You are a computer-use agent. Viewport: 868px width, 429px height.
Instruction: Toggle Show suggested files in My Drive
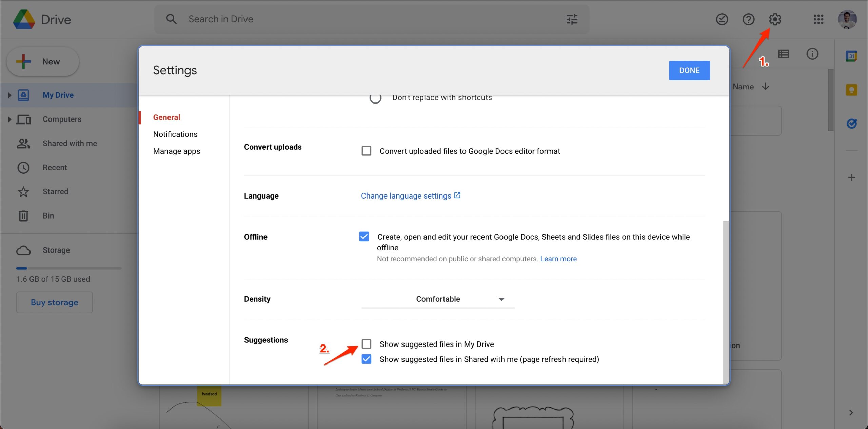(366, 343)
